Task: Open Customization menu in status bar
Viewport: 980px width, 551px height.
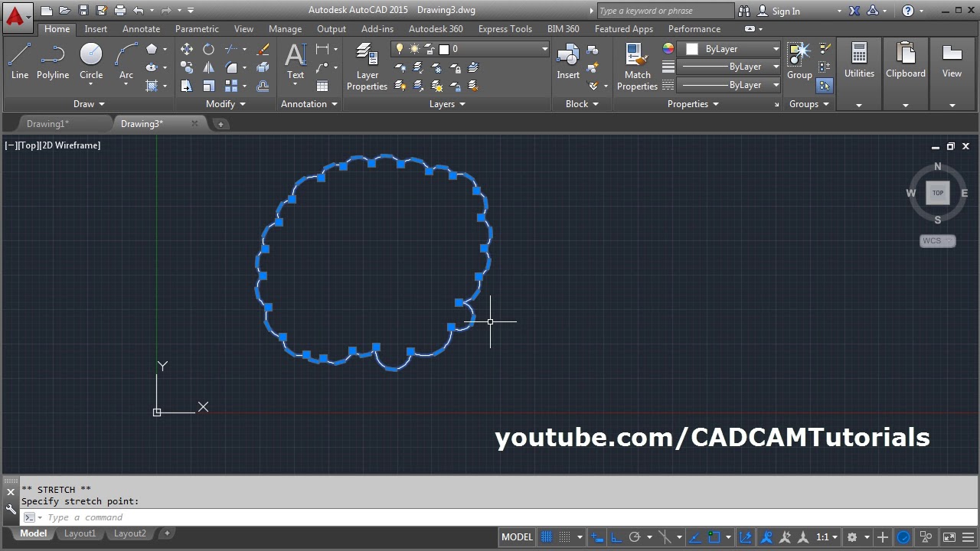Action: (x=967, y=536)
